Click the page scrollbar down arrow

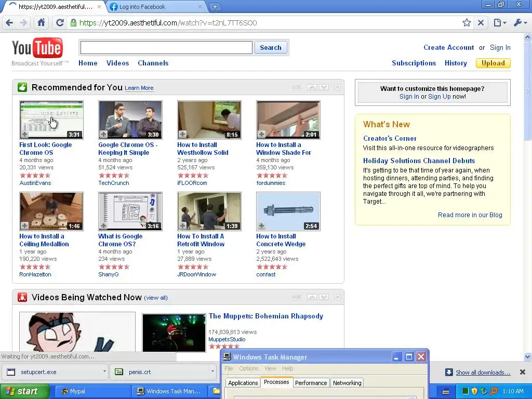point(528,356)
